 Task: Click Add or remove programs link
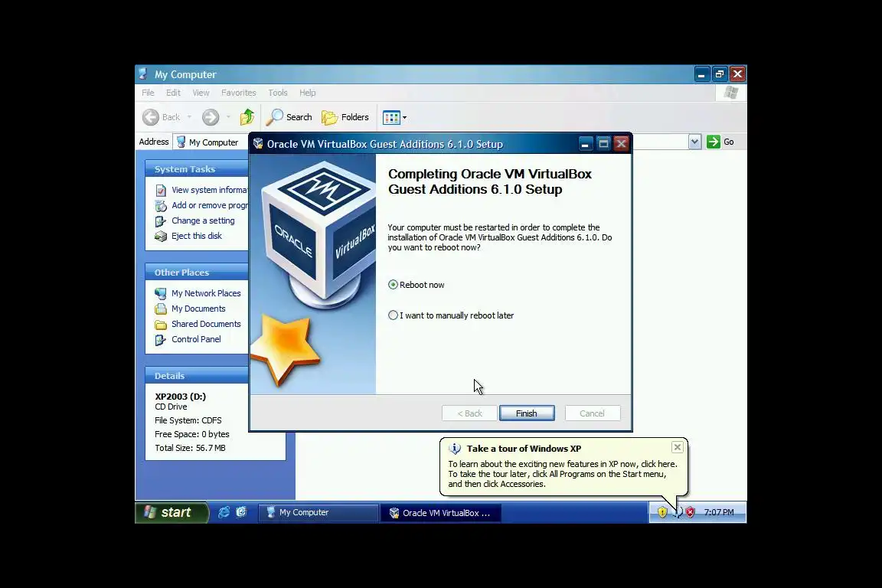coord(209,205)
